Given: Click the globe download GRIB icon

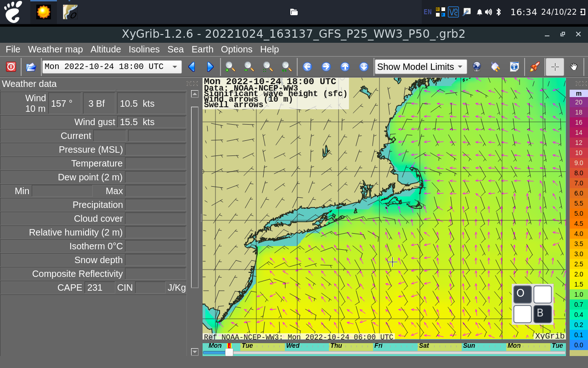Looking at the screenshot, I should (477, 67).
